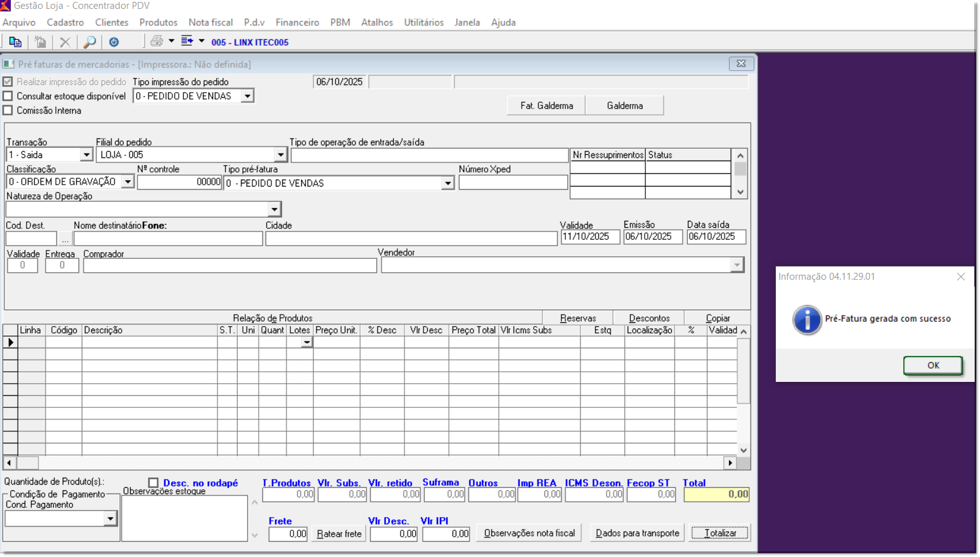Enable Consultar estoque disponível checkbox
This screenshot has width=980, height=557.
pyautogui.click(x=8, y=96)
